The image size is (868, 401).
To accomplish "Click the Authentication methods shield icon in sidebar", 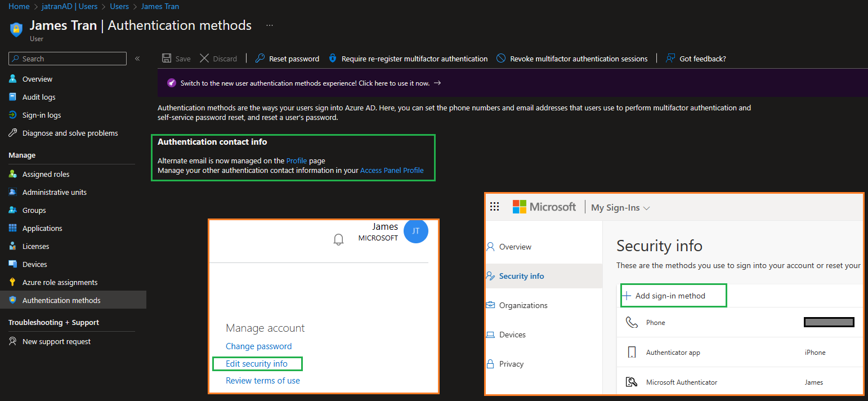I will coord(13,300).
